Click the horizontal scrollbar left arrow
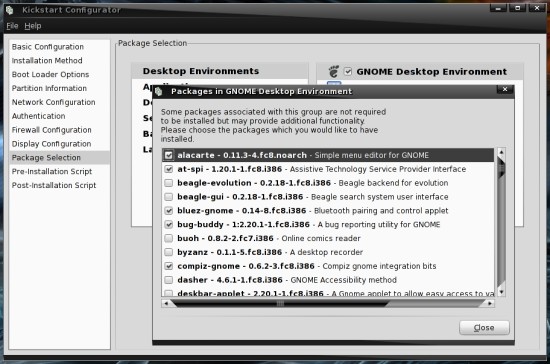This screenshot has width=550, height=364. click(x=166, y=303)
